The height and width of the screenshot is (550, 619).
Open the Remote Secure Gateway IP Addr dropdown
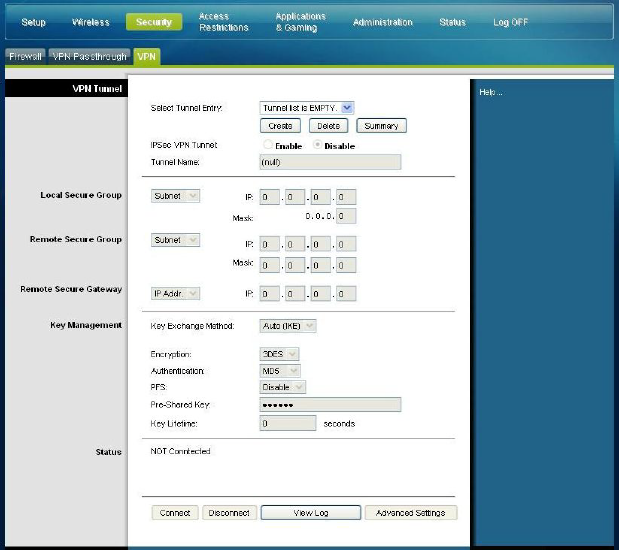[176, 293]
